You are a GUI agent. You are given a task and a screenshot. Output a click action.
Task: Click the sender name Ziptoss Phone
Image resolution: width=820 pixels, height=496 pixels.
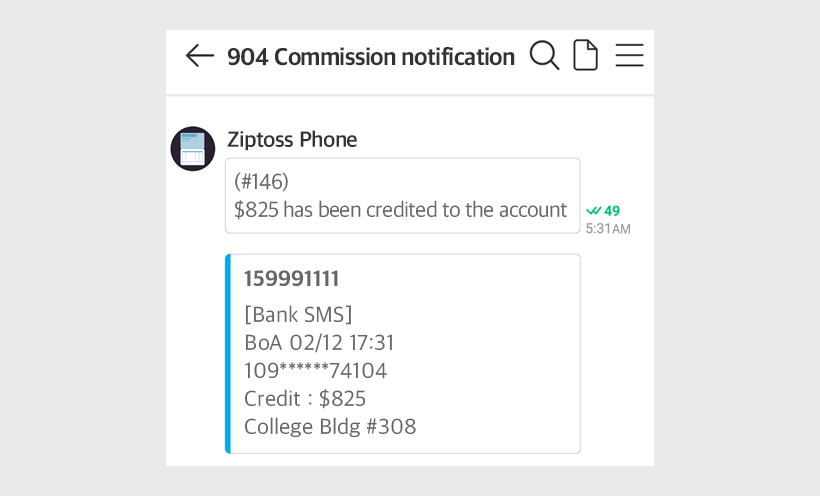[x=292, y=140]
